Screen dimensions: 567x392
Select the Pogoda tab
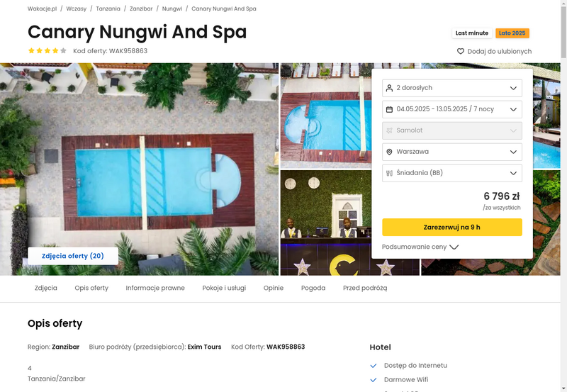[313, 289]
